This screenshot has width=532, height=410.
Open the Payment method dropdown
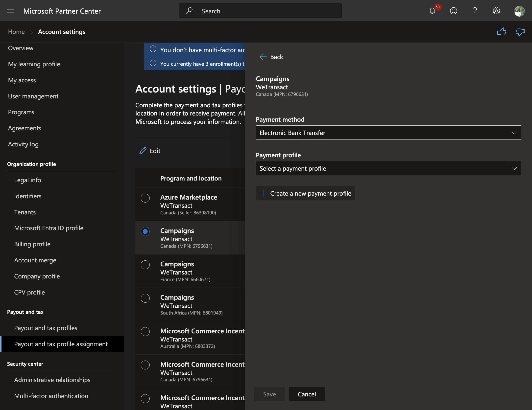388,133
